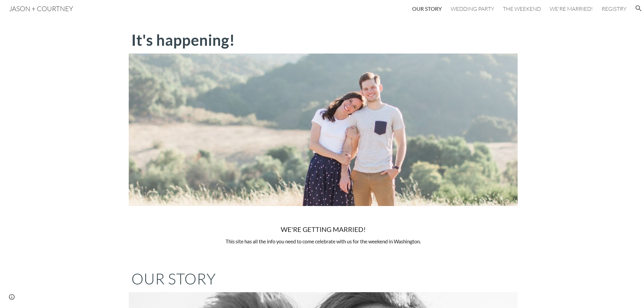Screen dimensions: 644x308
Task: Click the black and white photo
Action: click(x=323, y=300)
